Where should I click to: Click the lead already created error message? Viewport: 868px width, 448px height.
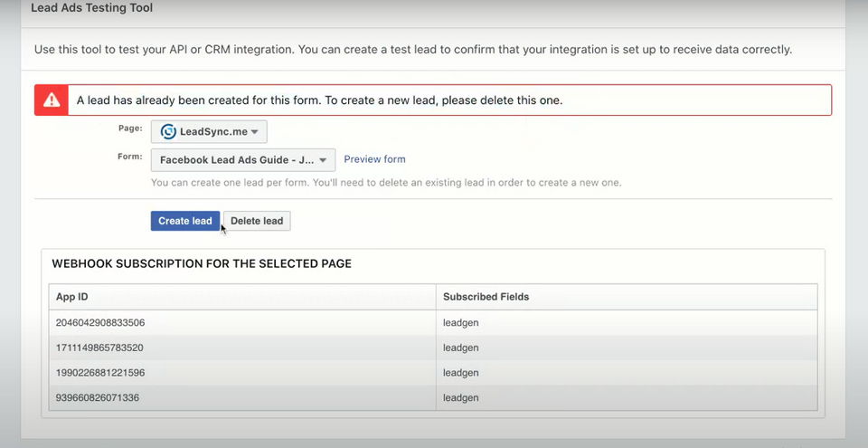point(319,100)
